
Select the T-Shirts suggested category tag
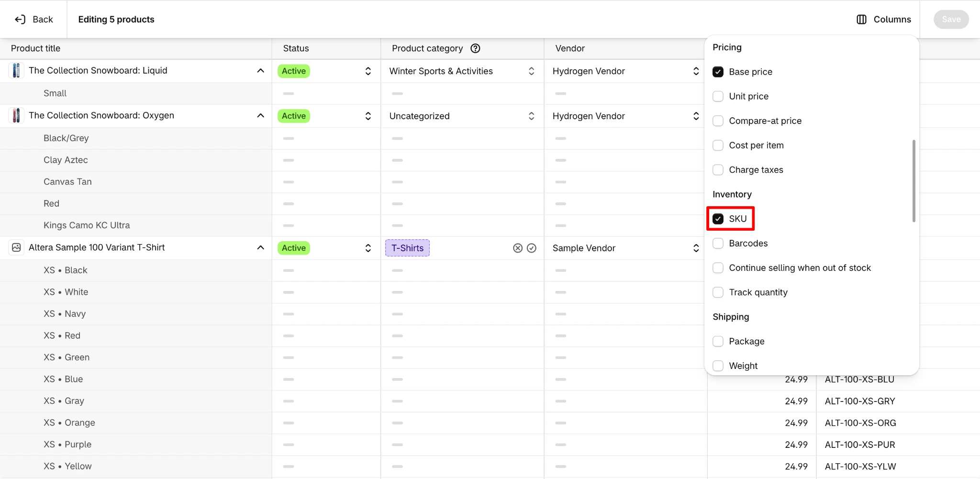pyautogui.click(x=407, y=248)
